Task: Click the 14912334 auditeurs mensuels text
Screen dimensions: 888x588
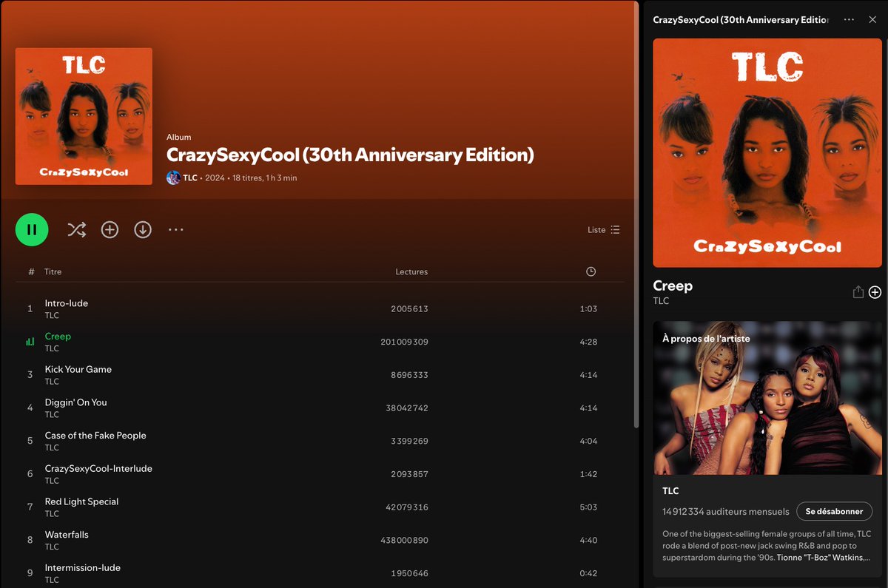Action: [726, 511]
